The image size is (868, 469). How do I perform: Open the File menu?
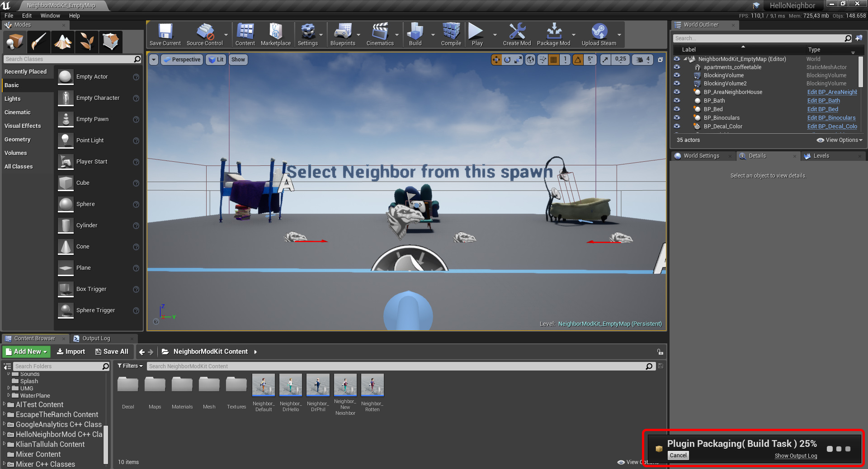click(x=9, y=15)
